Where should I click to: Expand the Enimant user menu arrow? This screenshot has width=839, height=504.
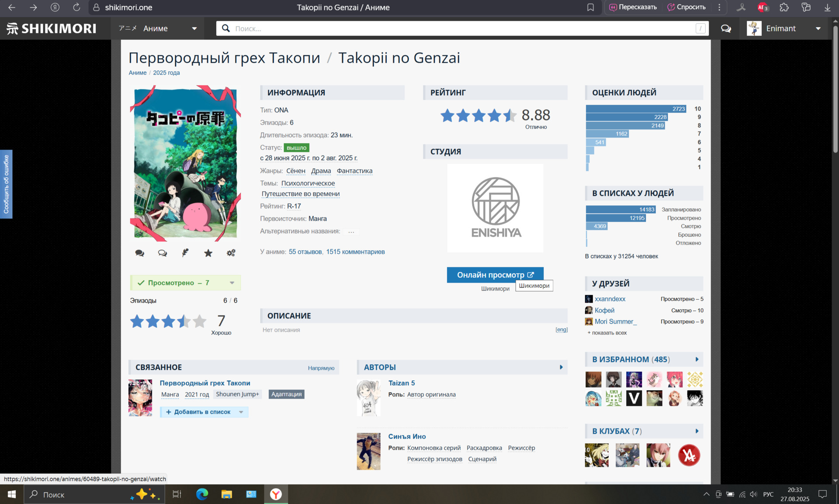[x=818, y=28]
